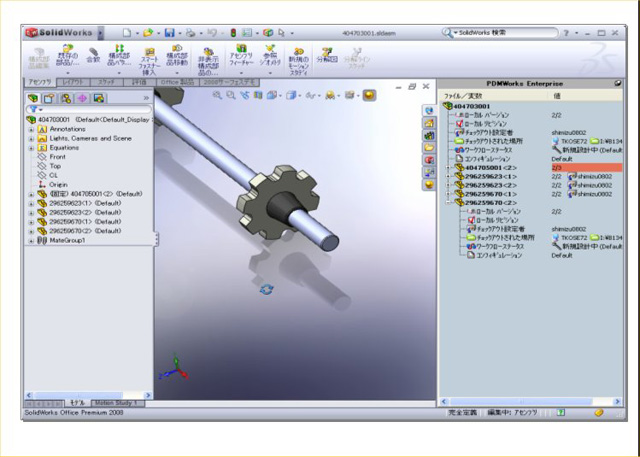Click the Exploded View (分解図) icon

328,56
